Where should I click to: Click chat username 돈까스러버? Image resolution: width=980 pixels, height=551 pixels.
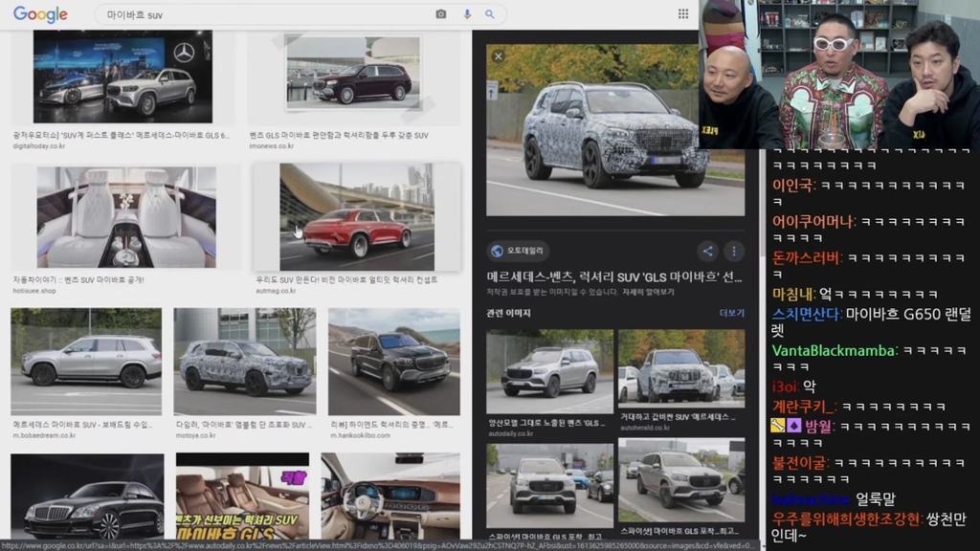[807, 258]
